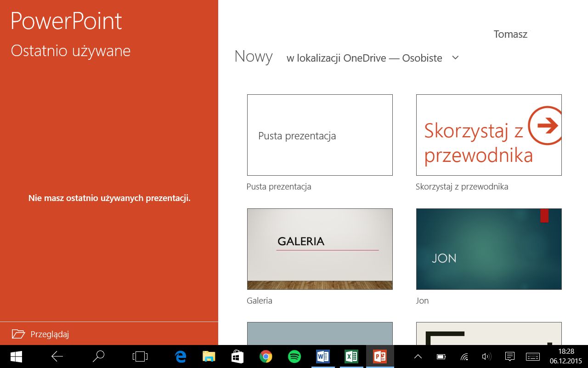Image resolution: width=588 pixels, height=368 pixels.
Task: Click the Windows Start button
Action: 17,356
